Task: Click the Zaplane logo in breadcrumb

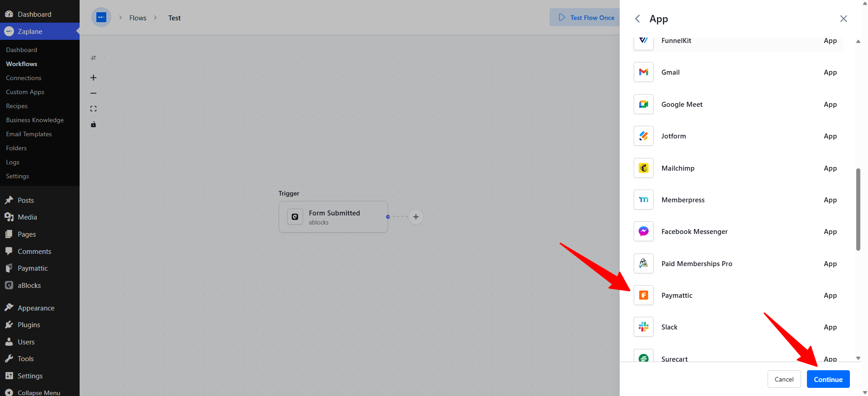Action: click(x=101, y=18)
